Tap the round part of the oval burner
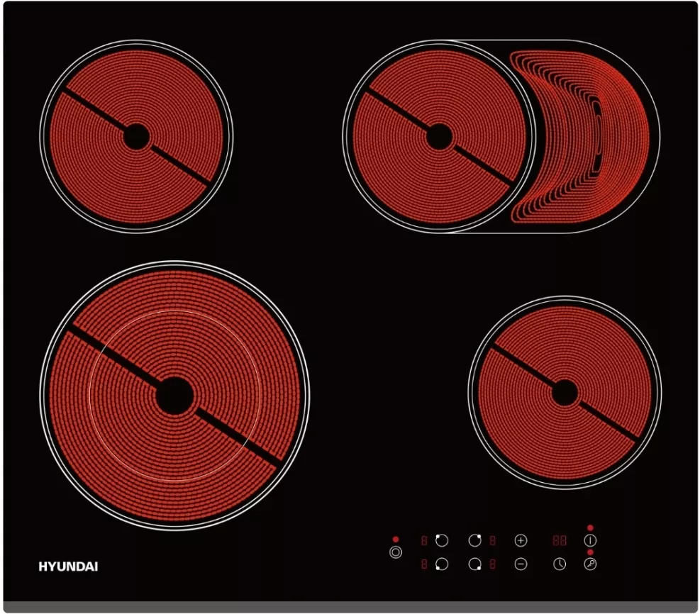The width and height of the screenshot is (700, 614). (439, 137)
